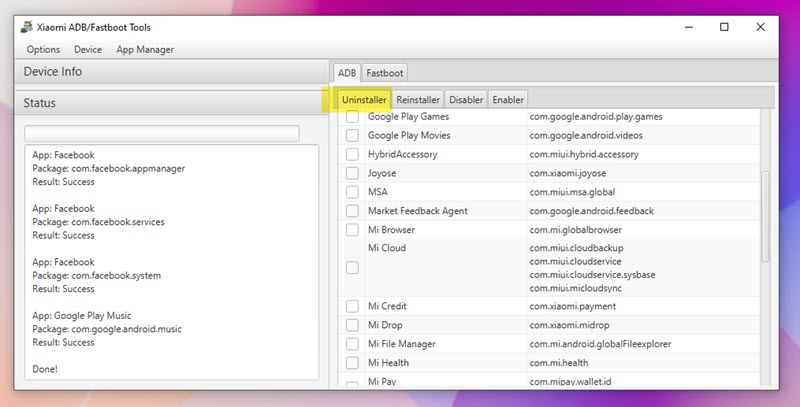Open the Options menu
Screen dimensions: 800x407
click(x=43, y=49)
